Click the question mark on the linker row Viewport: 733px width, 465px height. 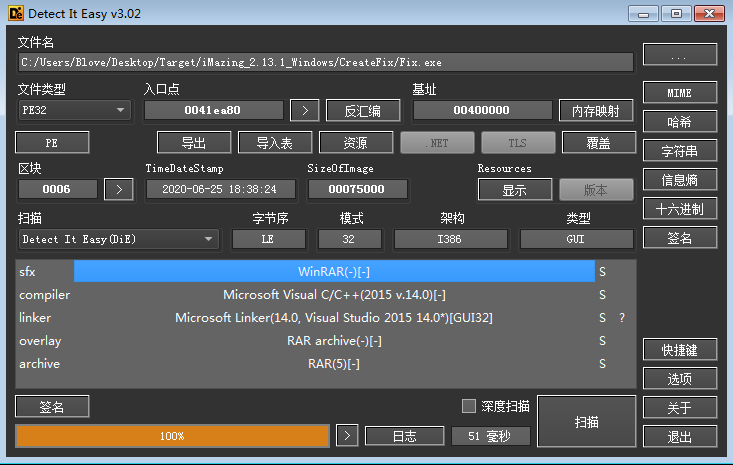tap(622, 318)
